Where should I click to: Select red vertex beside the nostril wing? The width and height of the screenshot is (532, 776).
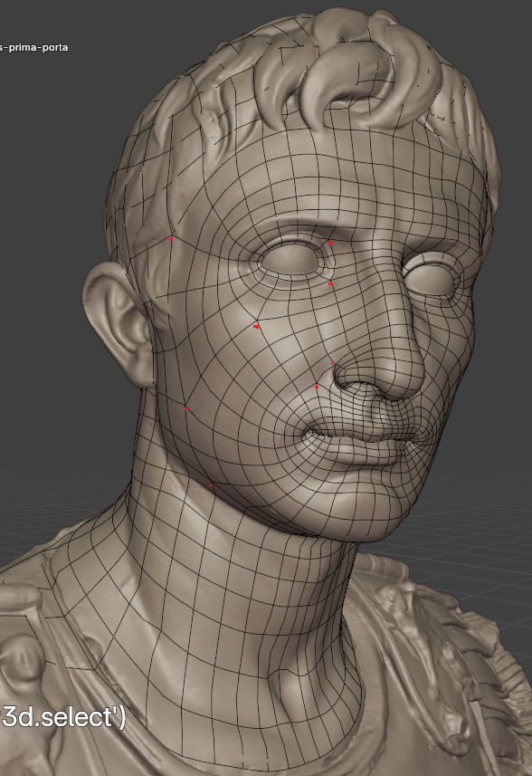[331, 364]
